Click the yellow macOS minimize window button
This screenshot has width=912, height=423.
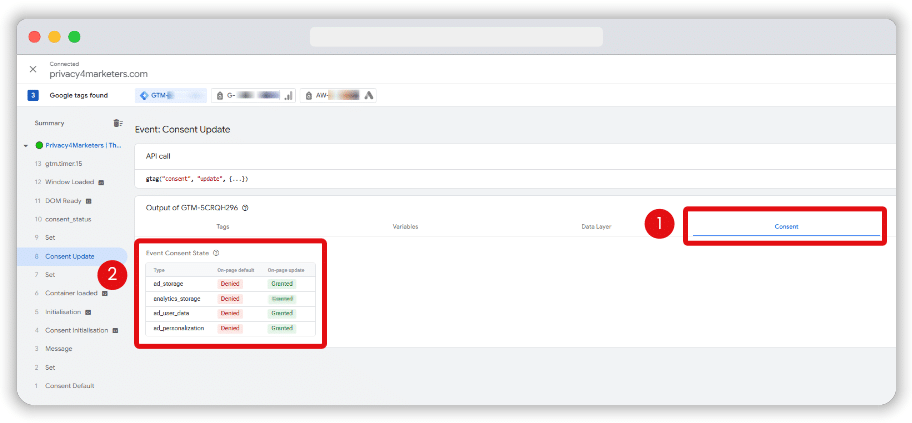tap(54, 37)
